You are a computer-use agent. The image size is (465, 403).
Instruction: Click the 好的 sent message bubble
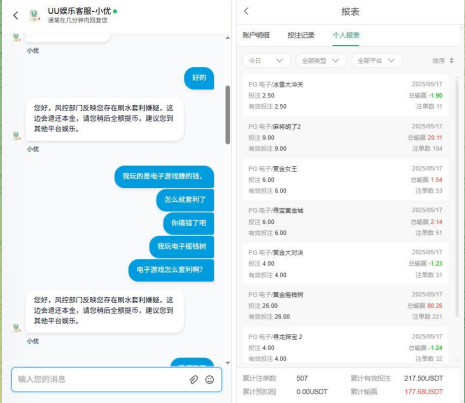tap(199, 78)
